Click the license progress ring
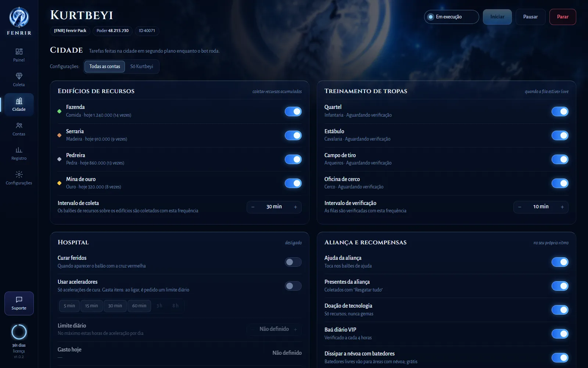588x368 pixels. coord(19,332)
